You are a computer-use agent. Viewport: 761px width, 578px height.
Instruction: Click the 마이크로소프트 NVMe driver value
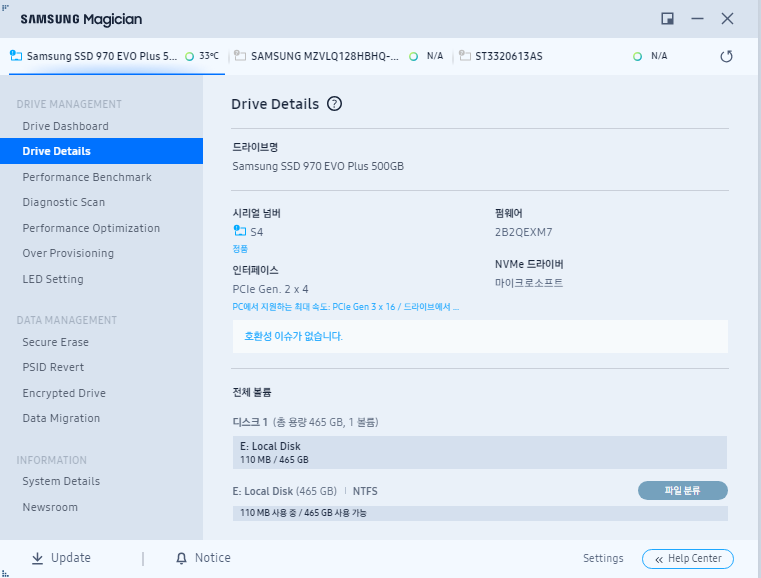[529, 283]
